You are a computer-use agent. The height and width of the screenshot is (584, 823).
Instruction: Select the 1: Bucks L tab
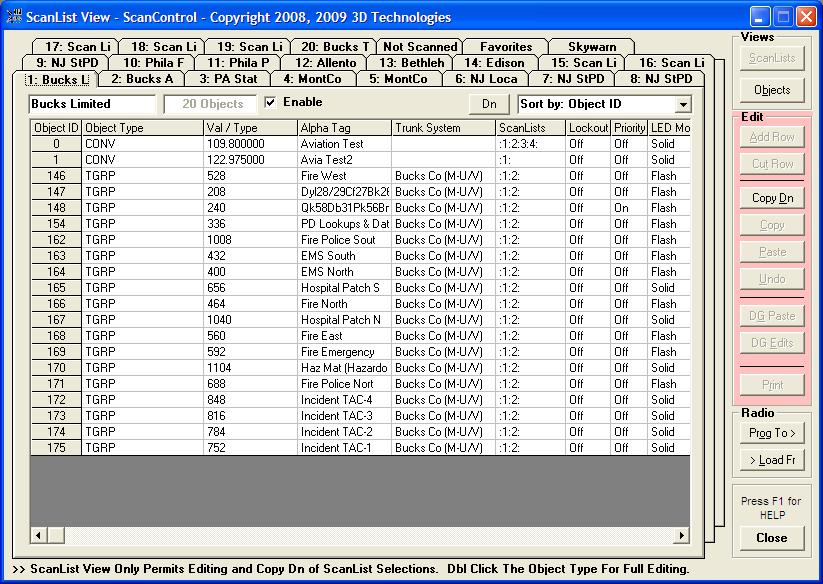tap(57, 80)
